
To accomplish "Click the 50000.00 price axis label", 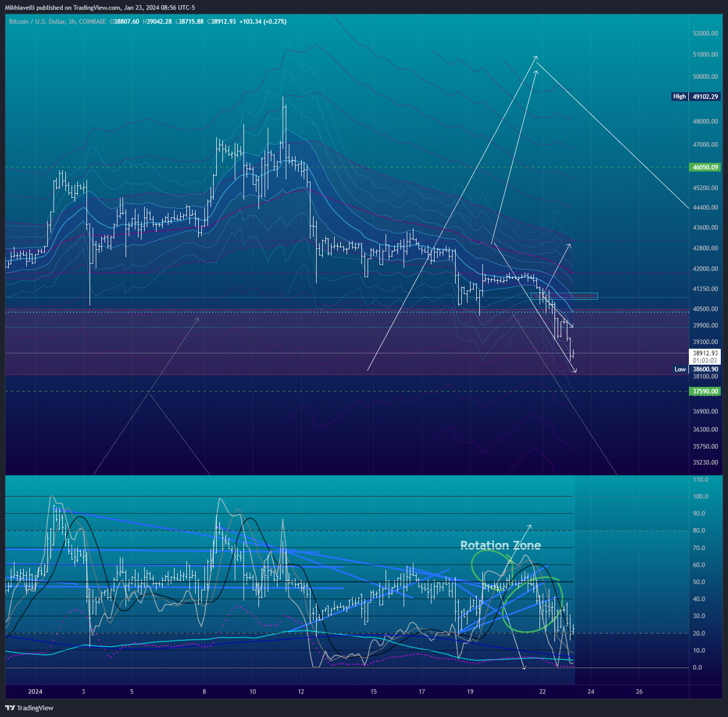I will (x=705, y=77).
